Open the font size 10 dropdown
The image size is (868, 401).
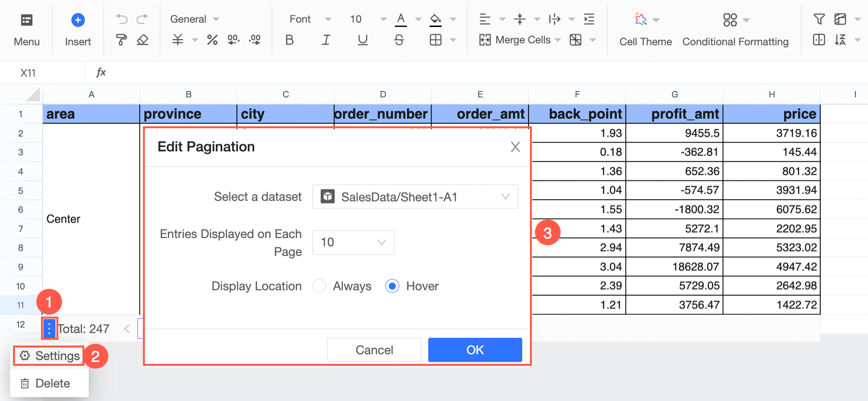pyautogui.click(x=368, y=19)
